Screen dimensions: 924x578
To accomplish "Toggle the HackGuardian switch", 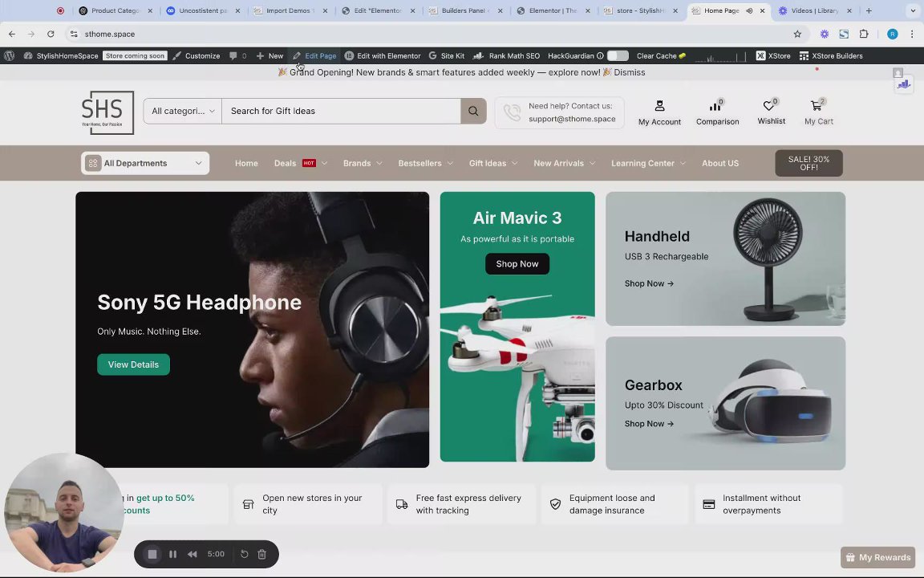I will [x=618, y=55].
